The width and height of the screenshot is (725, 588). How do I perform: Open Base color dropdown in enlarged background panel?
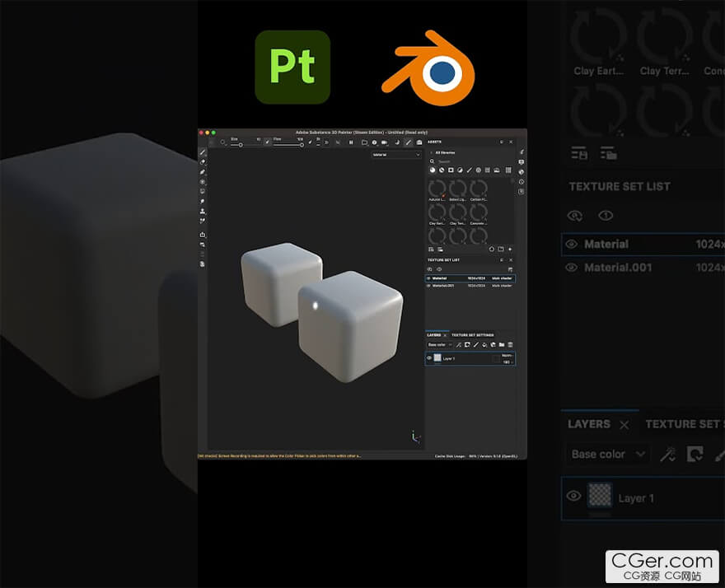[x=607, y=455]
